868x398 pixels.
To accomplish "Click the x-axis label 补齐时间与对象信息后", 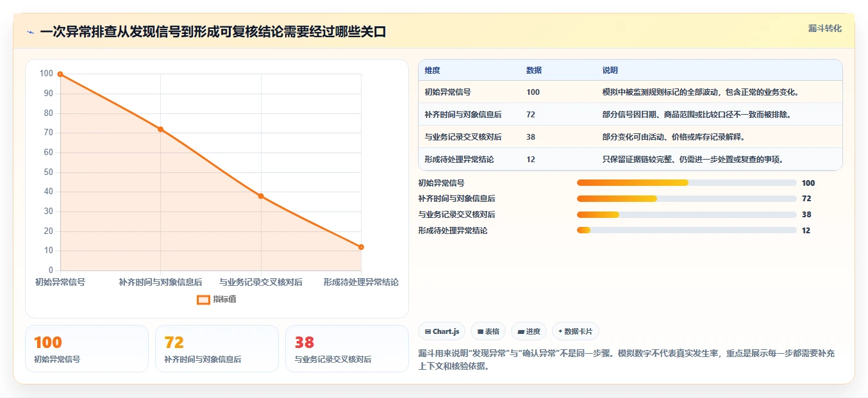I will point(160,282).
